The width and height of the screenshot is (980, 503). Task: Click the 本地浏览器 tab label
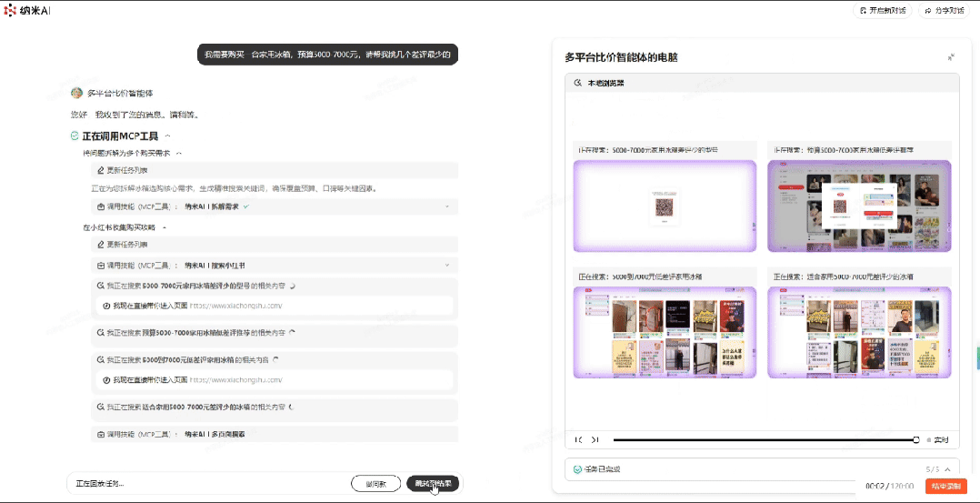pyautogui.click(x=605, y=83)
